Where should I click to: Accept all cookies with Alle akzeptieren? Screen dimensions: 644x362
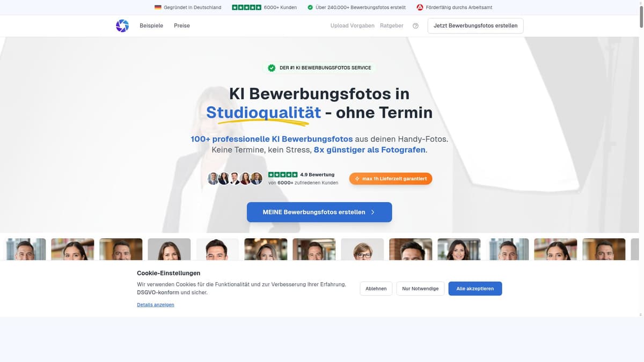point(475,289)
